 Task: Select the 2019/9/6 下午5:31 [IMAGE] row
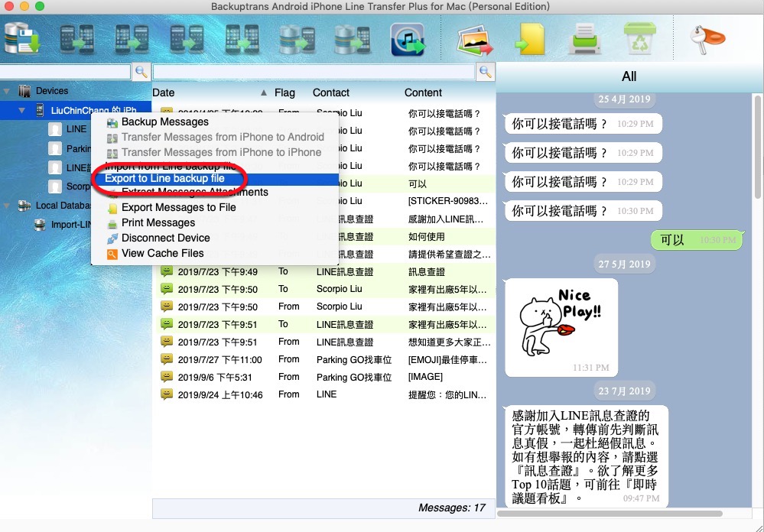coord(324,377)
